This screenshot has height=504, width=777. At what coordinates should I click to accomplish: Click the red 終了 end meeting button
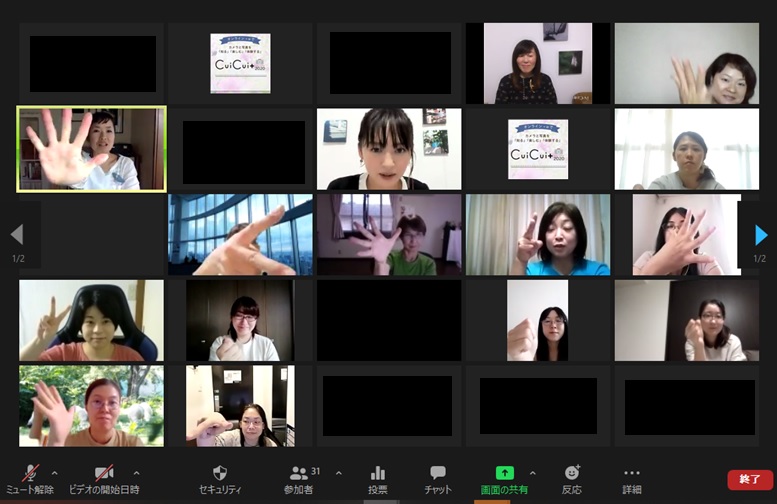[x=749, y=479]
